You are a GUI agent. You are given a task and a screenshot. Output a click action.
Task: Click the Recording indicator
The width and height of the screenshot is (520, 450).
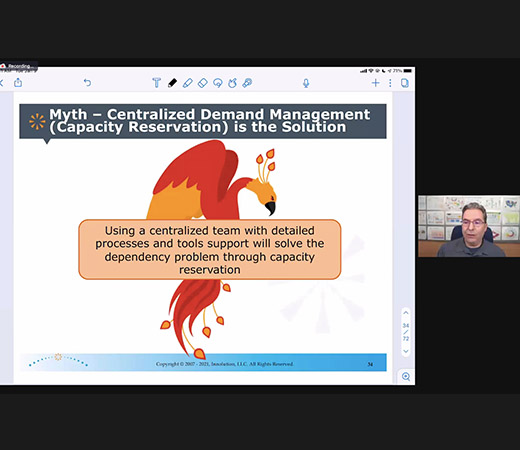coord(19,66)
